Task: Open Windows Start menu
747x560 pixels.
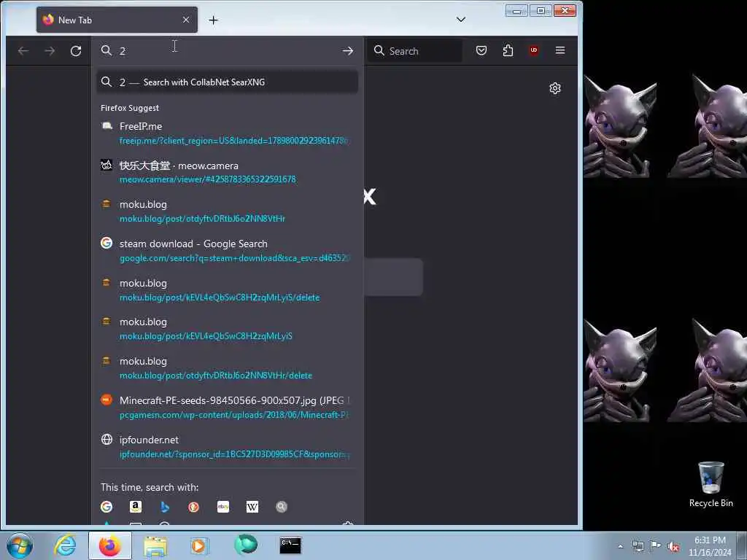Action: 20,545
